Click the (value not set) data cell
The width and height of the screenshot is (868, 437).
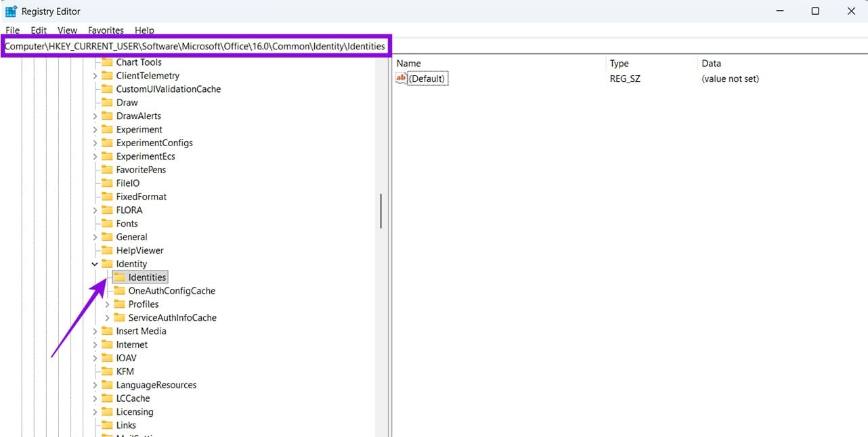(x=730, y=78)
